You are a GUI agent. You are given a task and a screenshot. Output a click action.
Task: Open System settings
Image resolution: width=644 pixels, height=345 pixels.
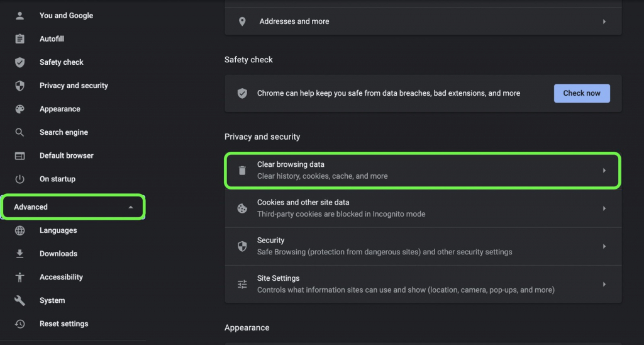pos(52,300)
